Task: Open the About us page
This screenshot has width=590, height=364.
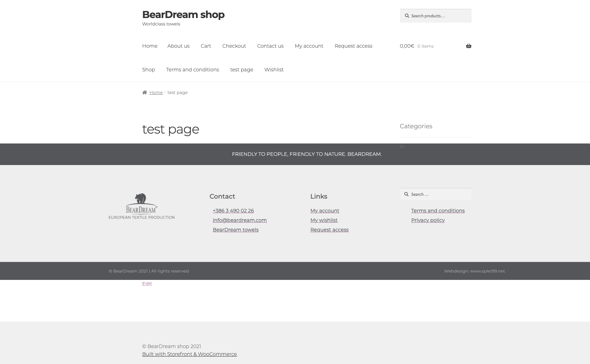Action: coord(178,46)
